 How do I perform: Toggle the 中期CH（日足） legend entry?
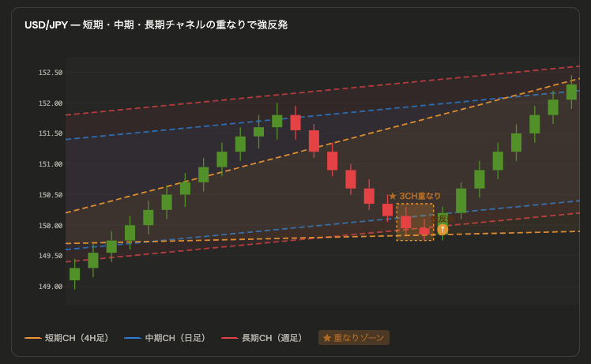pos(165,338)
